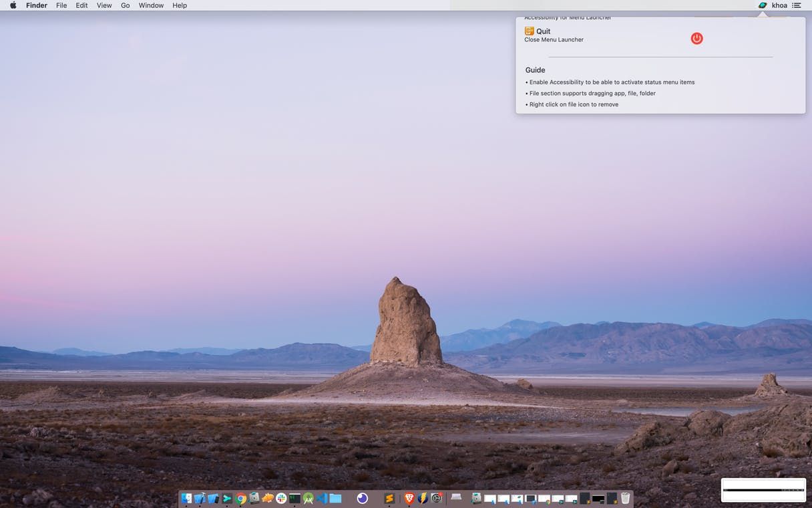Open Google Chrome from the Dock
This screenshot has width=812, height=508.
(240, 498)
